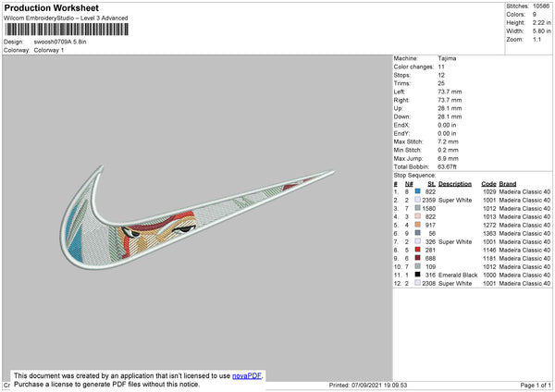Click the 'Stop Sequence:' heading
The height and width of the screenshot is (392, 555).
[414, 175]
